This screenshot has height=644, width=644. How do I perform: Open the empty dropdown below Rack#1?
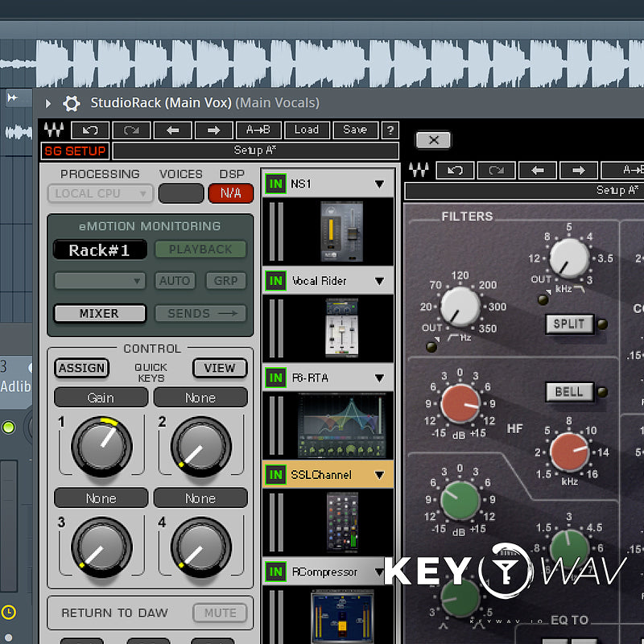pos(100,281)
